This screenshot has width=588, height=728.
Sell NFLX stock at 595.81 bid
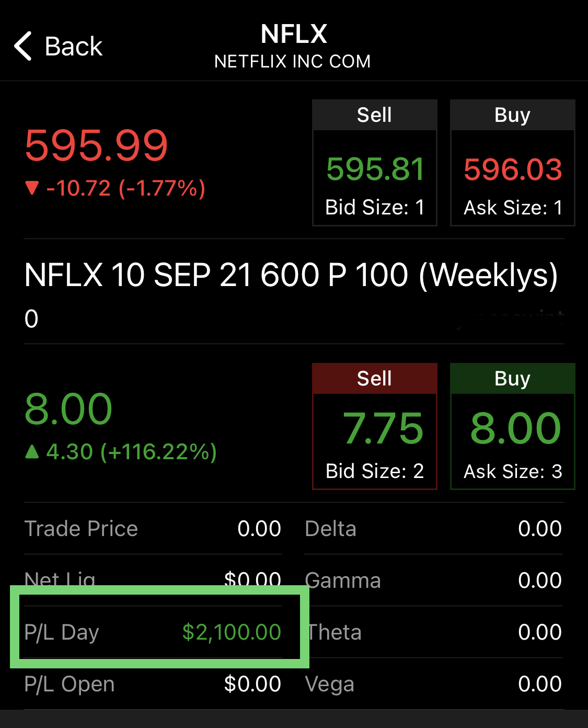[375, 163]
